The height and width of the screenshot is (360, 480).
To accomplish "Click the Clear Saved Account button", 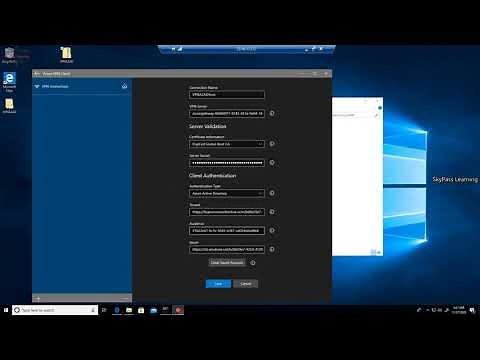I will click(227, 263).
